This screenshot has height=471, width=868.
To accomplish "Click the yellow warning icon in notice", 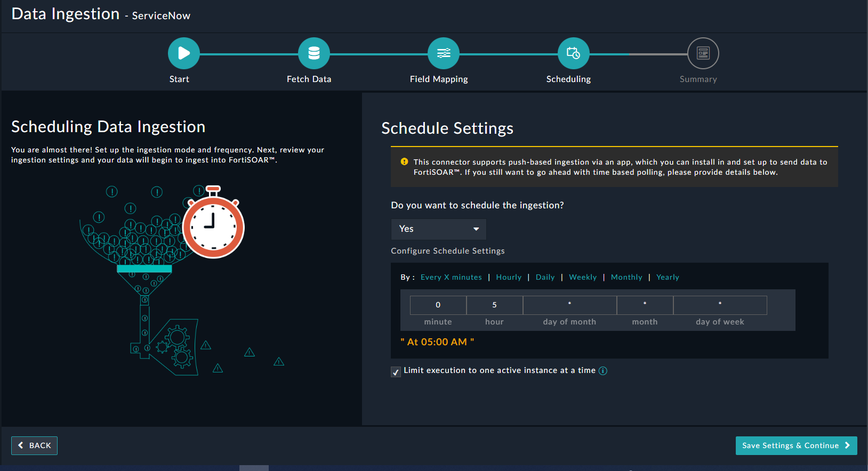I will point(404,162).
